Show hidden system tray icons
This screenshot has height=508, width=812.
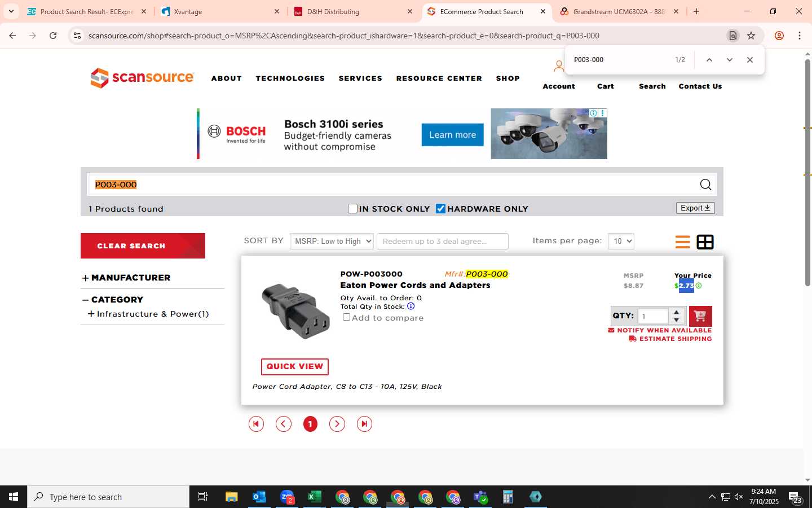click(712, 497)
